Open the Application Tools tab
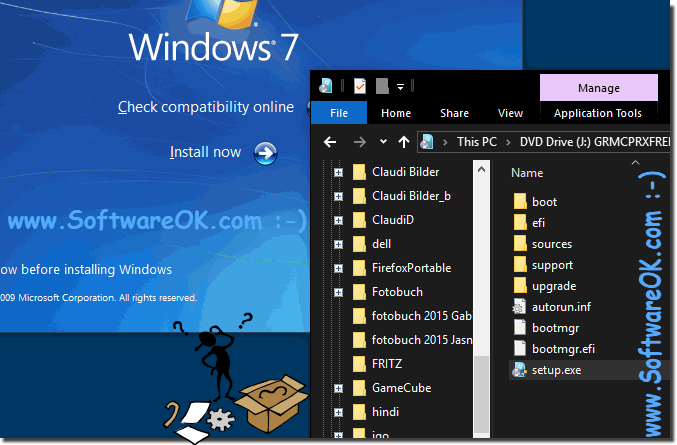Image resolution: width=677 pixels, height=445 pixels. (x=598, y=113)
